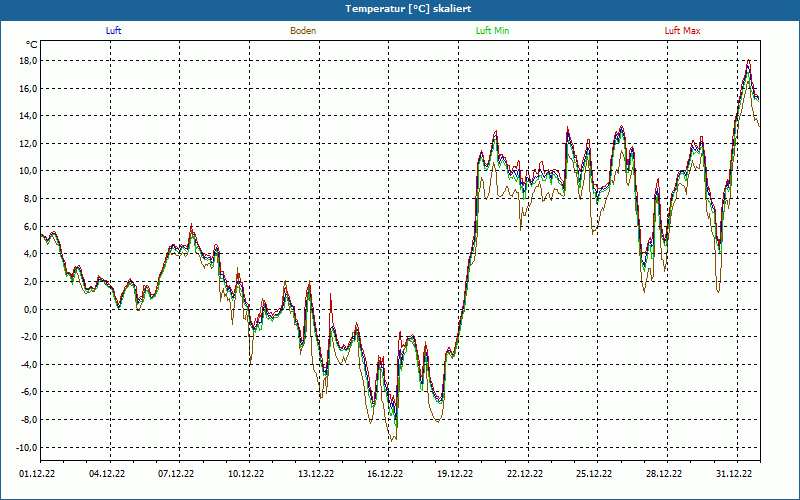The width and height of the screenshot is (800, 500).
Task: Click the 28.12.22 x-axis date
Action: (x=664, y=475)
